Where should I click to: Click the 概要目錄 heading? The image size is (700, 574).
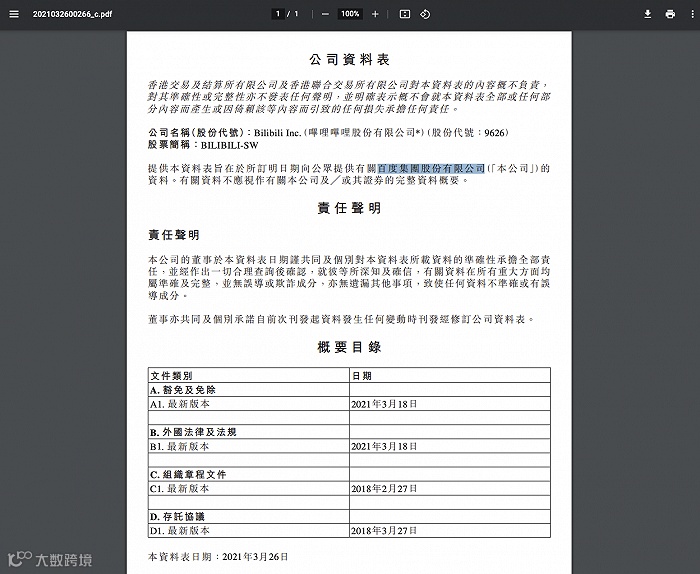pos(349,347)
